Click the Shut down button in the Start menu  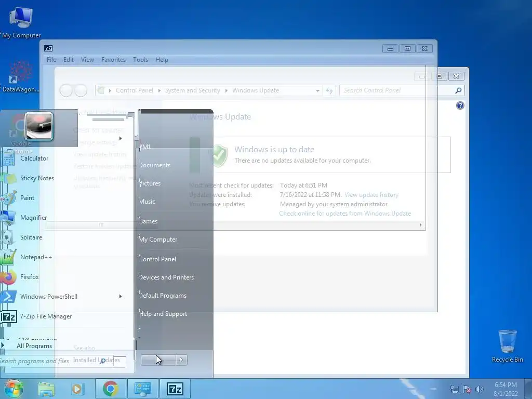coord(158,360)
